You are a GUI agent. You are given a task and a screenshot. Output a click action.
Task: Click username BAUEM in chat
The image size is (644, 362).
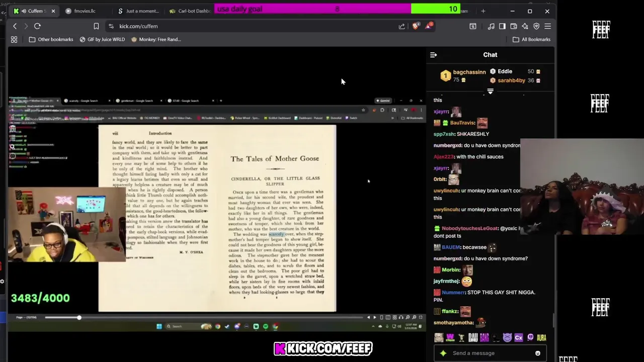click(451, 247)
